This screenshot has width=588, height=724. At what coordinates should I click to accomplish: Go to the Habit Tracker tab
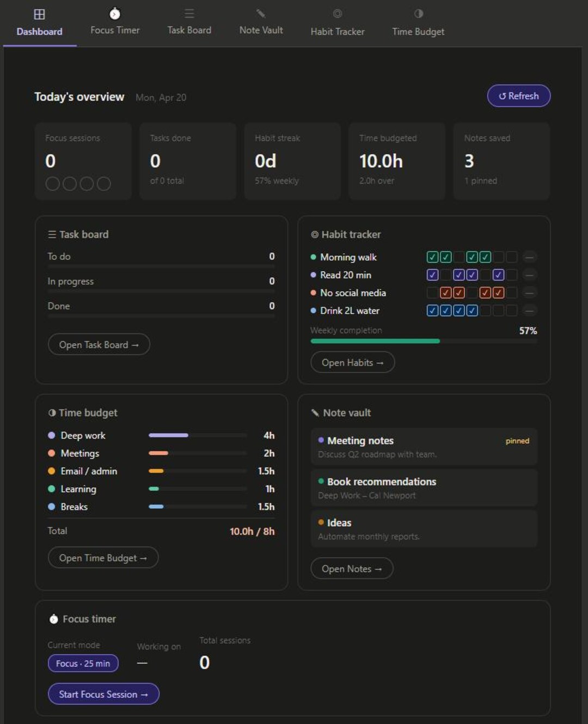coord(338,23)
